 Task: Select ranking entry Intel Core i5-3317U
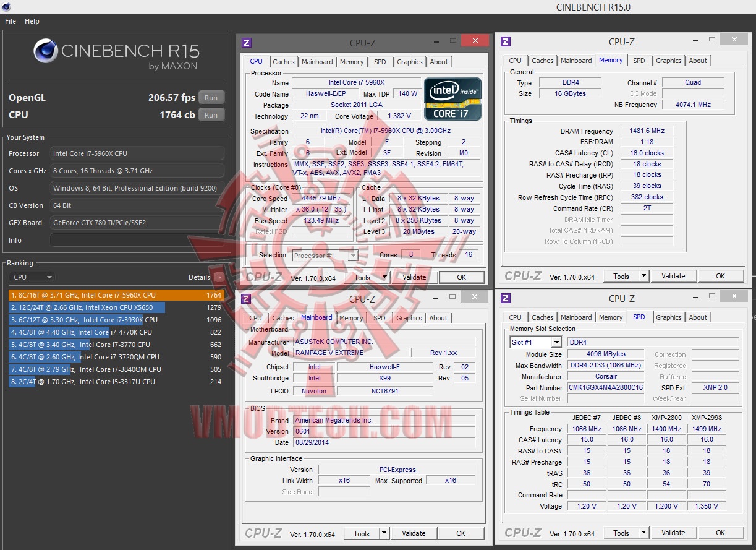pos(116,382)
